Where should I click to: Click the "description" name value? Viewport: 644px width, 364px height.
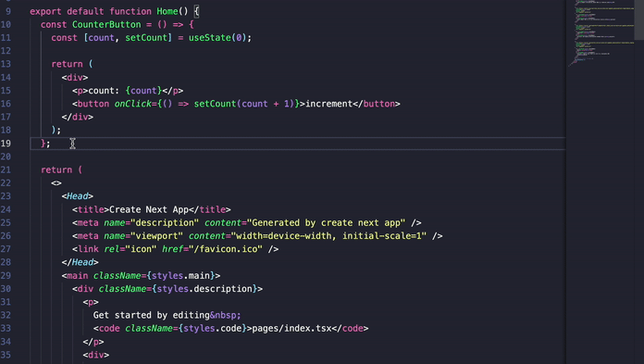165,222
